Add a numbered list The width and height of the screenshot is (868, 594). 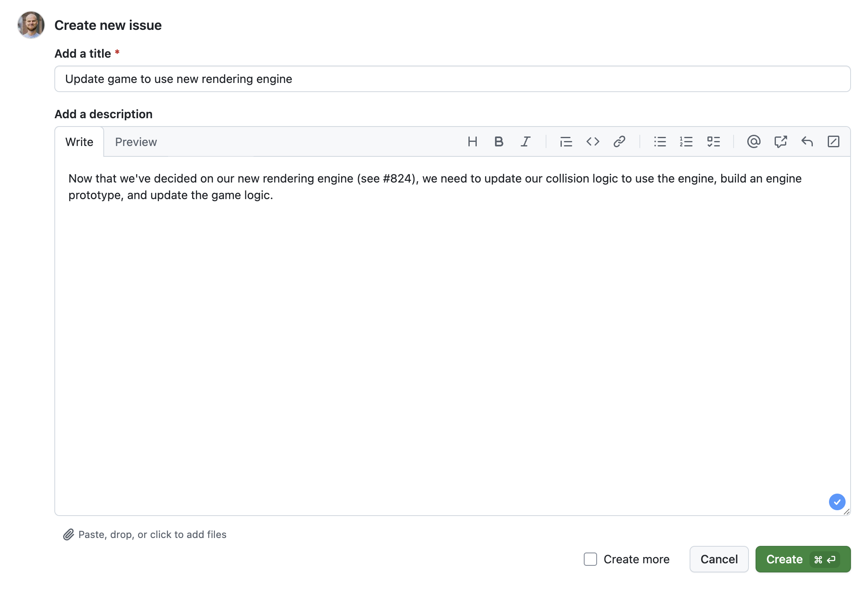coord(686,141)
